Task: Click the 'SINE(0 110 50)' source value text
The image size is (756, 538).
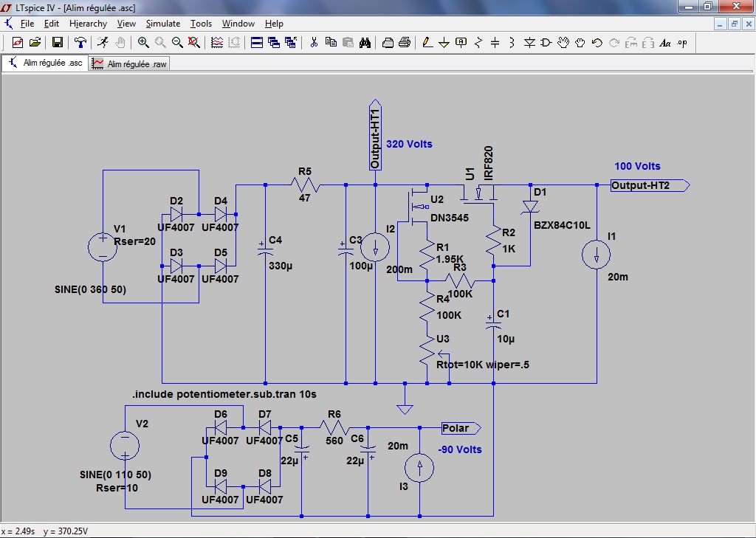Action: [x=115, y=475]
